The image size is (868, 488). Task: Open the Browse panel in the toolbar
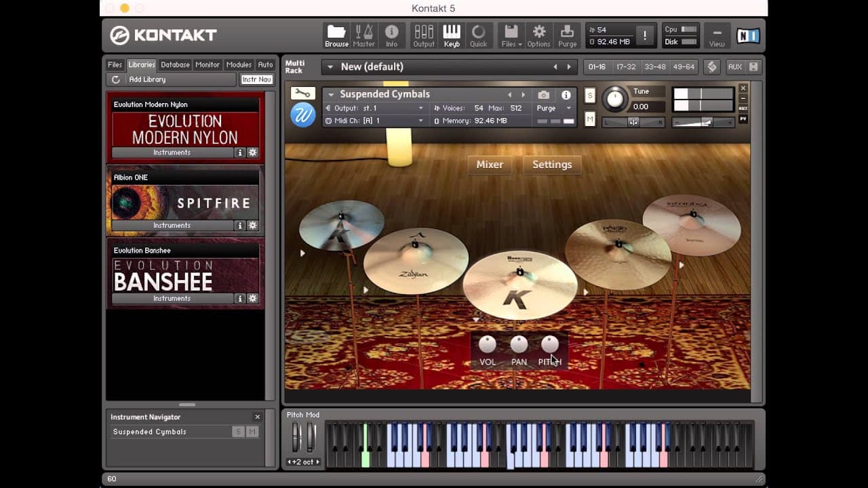pos(336,36)
